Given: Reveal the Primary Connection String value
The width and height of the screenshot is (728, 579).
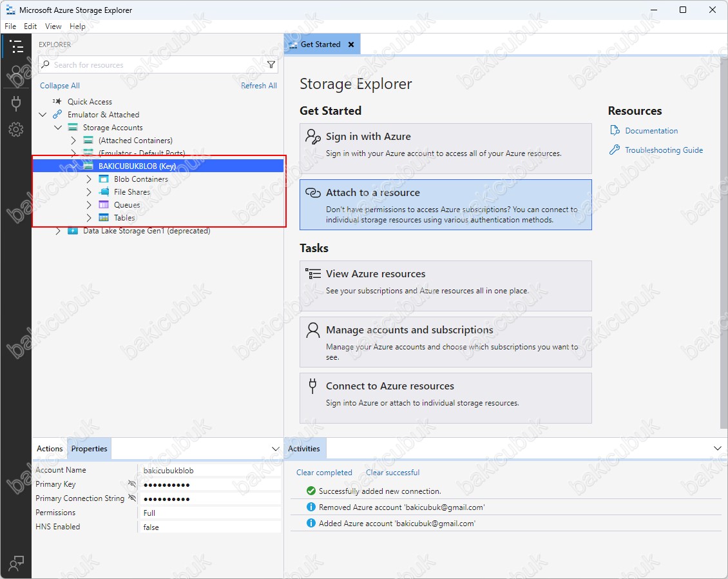Looking at the screenshot, I should click(x=132, y=498).
